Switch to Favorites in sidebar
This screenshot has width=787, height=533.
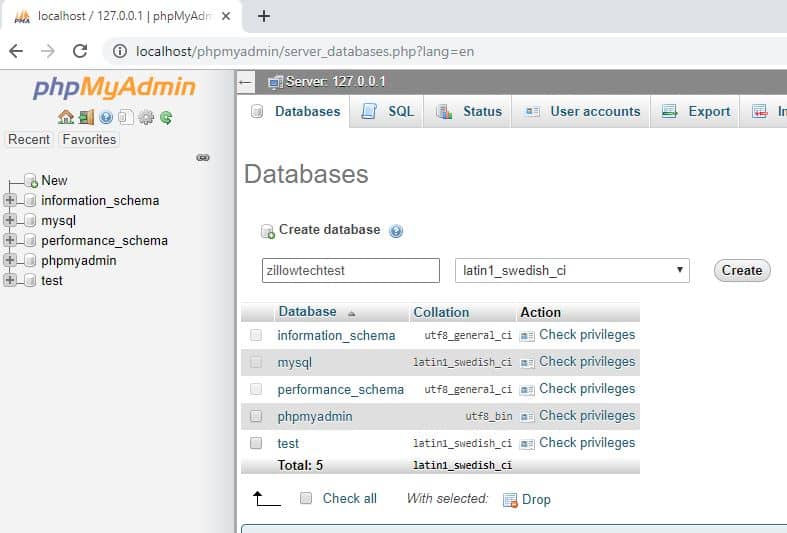coord(89,139)
